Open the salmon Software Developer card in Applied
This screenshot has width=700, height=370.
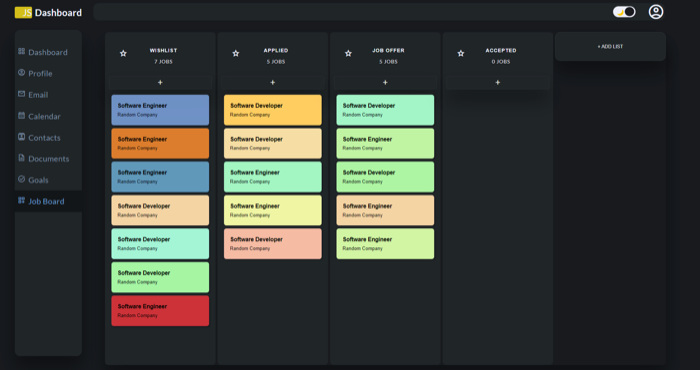click(273, 244)
